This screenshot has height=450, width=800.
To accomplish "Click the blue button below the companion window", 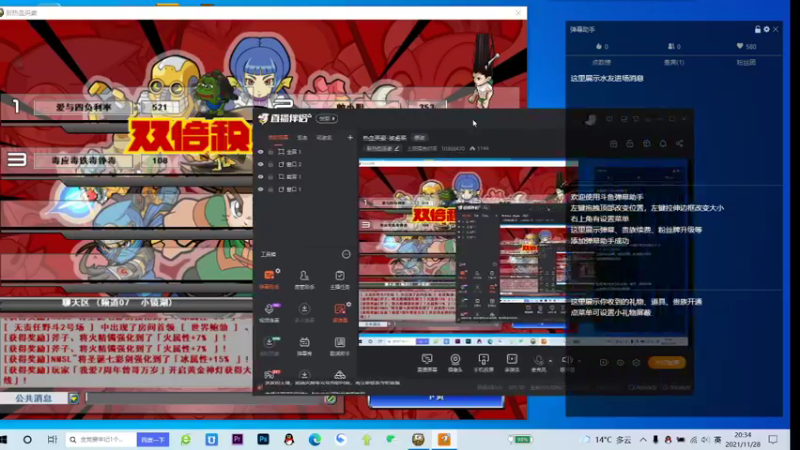I will (x=436, y=400).
